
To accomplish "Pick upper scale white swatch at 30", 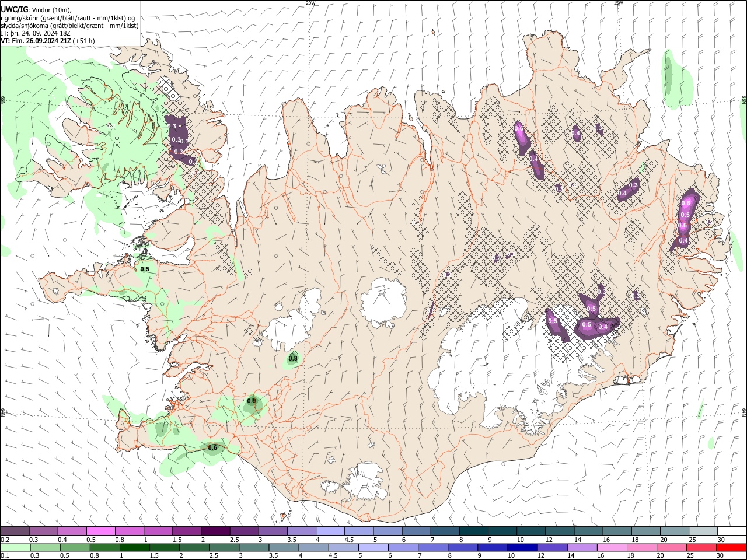I will pos(732,531).
